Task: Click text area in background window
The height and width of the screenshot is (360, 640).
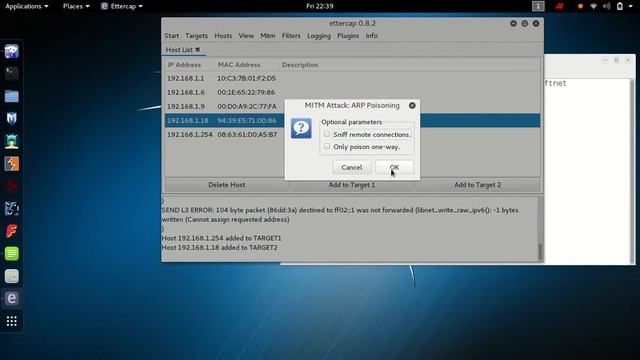Action: (x=587, y=171)
